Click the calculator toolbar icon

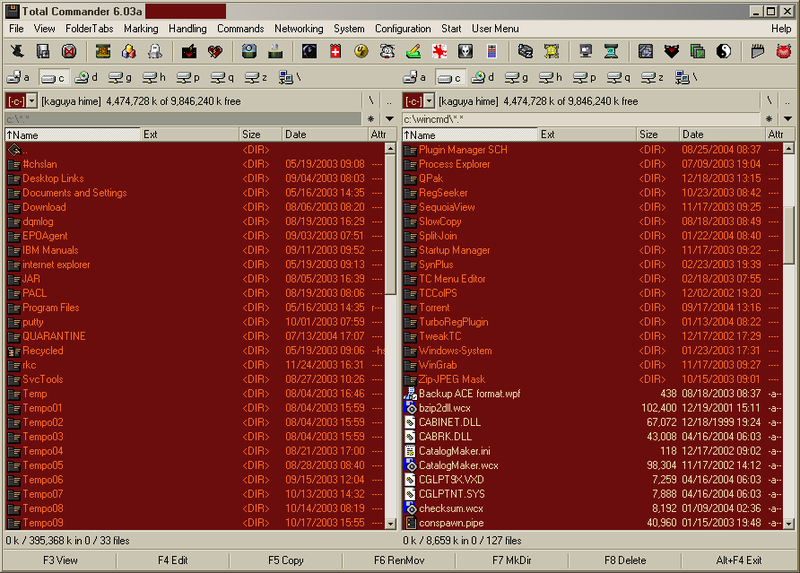(491, 51)
